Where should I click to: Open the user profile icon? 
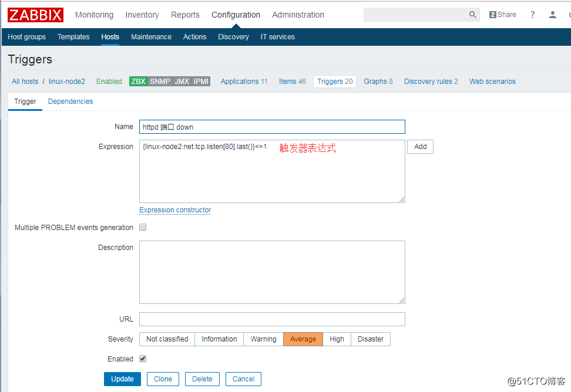click(x=552, y=15)
